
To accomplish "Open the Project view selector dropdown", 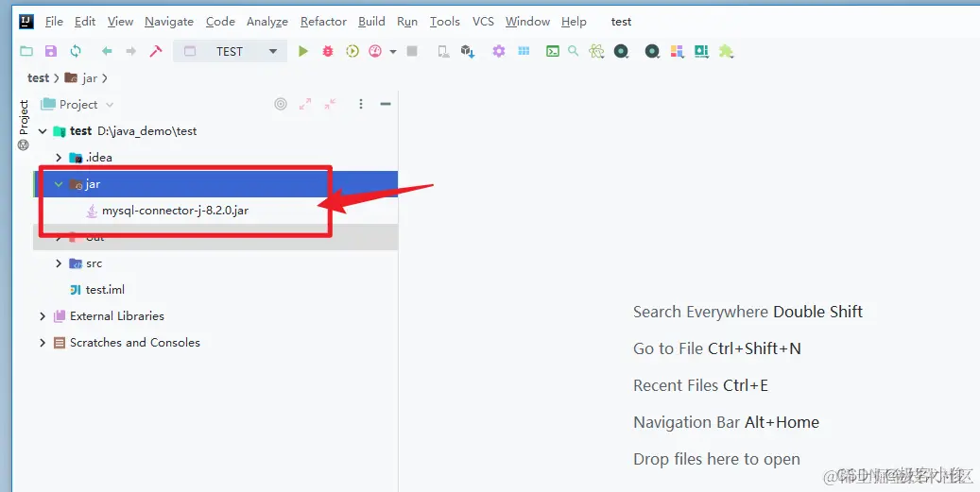I will click(x=77, y=104).
